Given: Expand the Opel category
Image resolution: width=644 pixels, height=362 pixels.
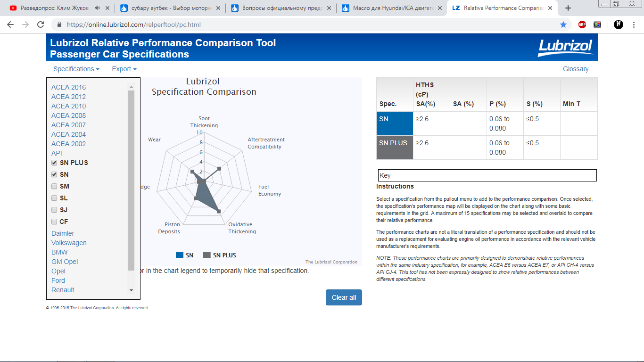Looking at the screenshot, I should click(58, 271).
